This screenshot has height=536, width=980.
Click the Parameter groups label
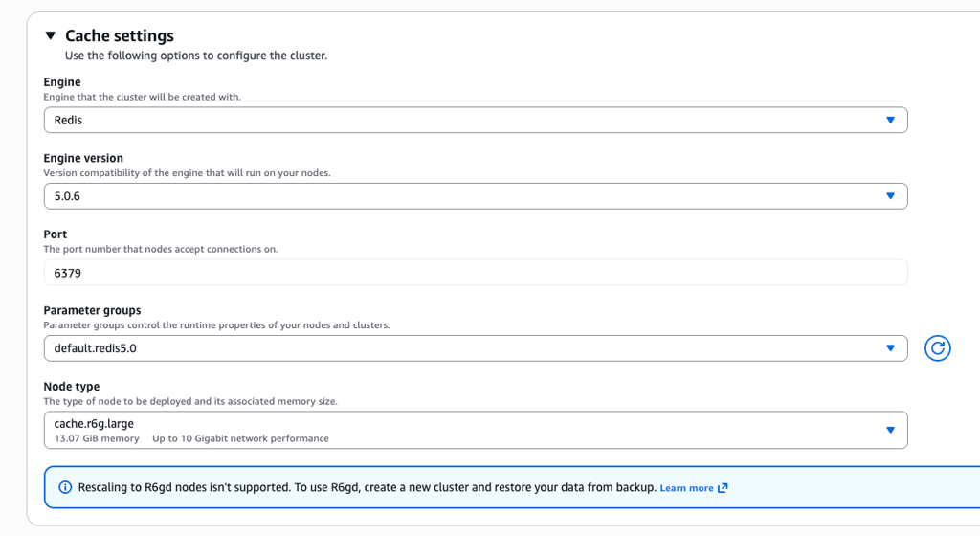pos(92,310)
